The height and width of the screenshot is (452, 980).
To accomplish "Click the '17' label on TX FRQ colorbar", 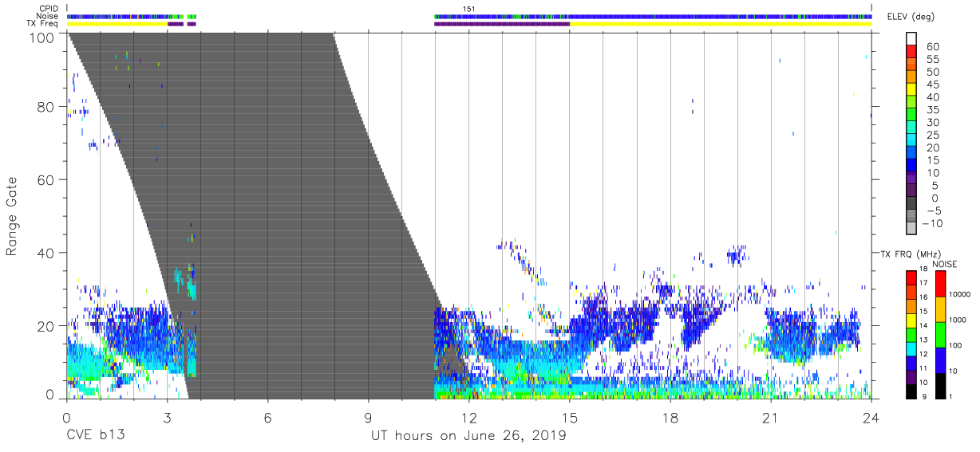I will tap(923, 283).
